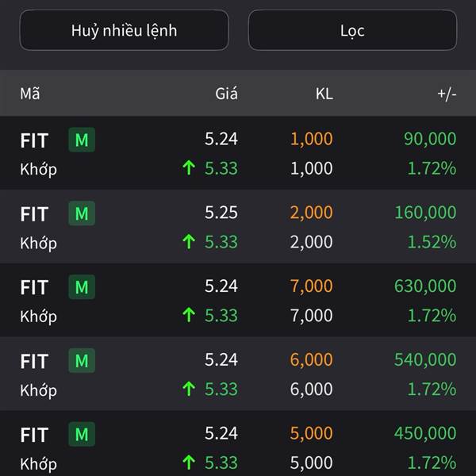Tap the Khớp status in the 450,000 order row
Screen dimensions: 476x476
(x=39, y=464)
